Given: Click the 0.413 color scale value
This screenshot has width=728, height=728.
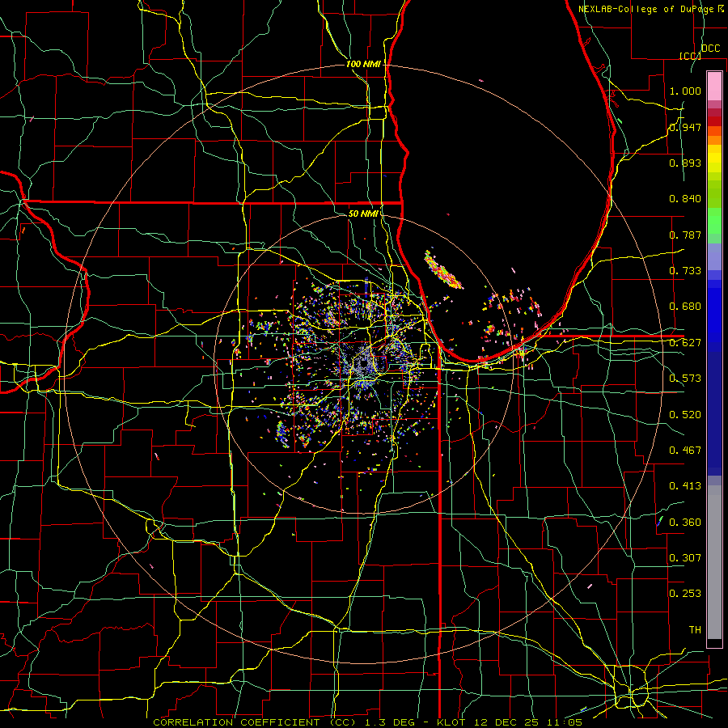Looking at the screenshot, I should point(685,486).
